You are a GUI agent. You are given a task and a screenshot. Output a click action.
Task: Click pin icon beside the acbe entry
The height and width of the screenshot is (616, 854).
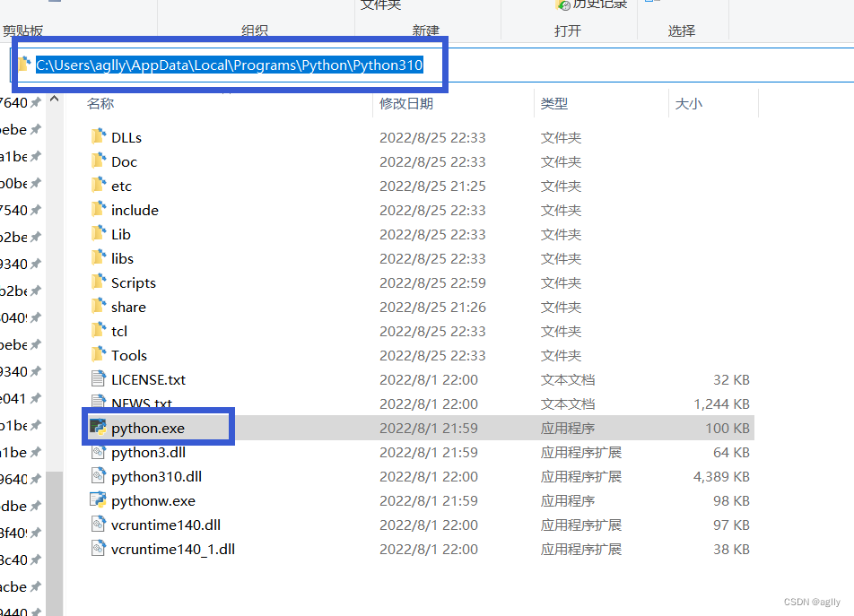36,586
